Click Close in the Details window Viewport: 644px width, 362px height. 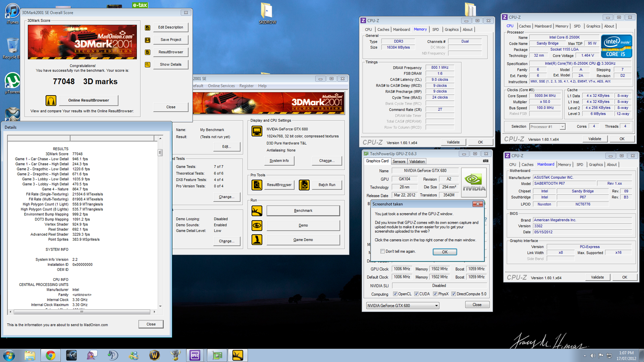[151, 324]
